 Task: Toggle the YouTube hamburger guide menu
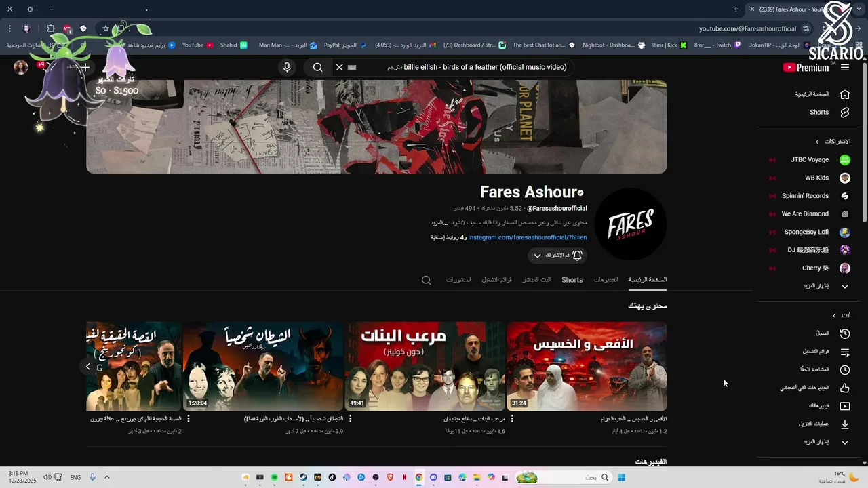click(x=845, y=67)
